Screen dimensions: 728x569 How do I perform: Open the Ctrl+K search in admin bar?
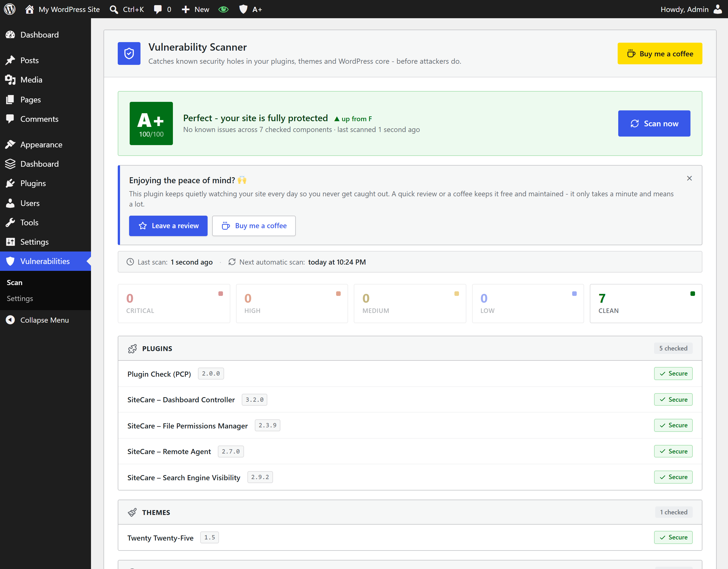coord(127,9)
